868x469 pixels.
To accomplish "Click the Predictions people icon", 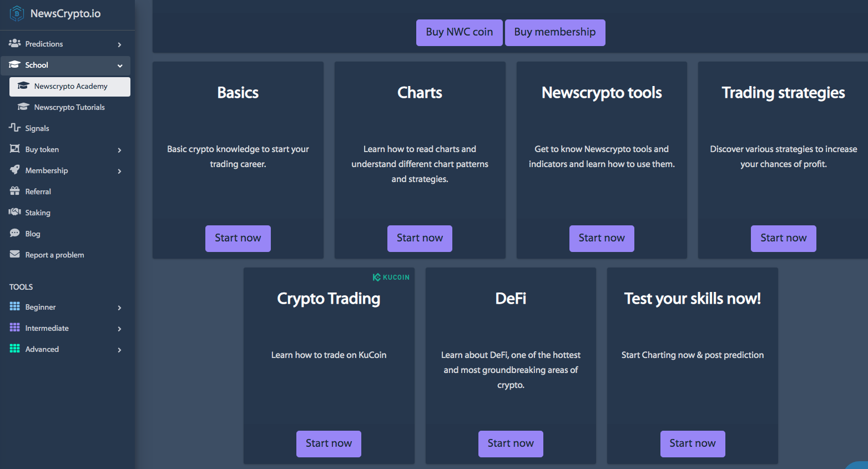I will point(15,43).
